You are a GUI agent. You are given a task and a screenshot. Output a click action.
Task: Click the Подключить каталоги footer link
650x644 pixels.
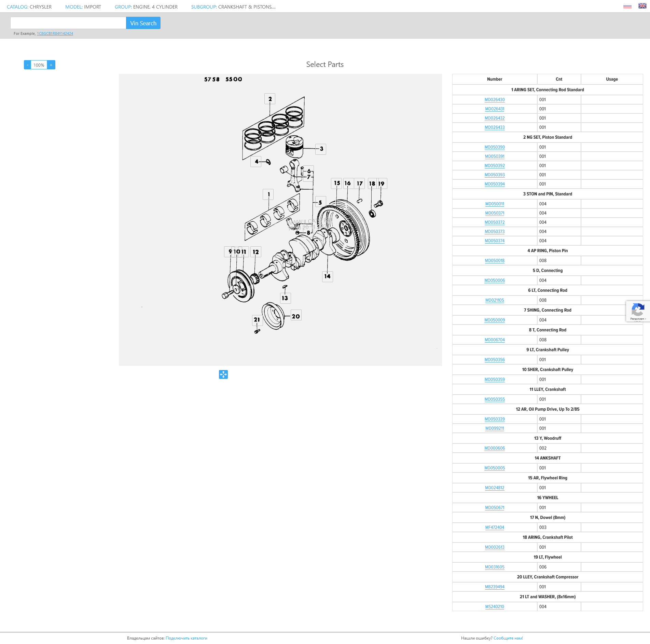pos(186,638)
